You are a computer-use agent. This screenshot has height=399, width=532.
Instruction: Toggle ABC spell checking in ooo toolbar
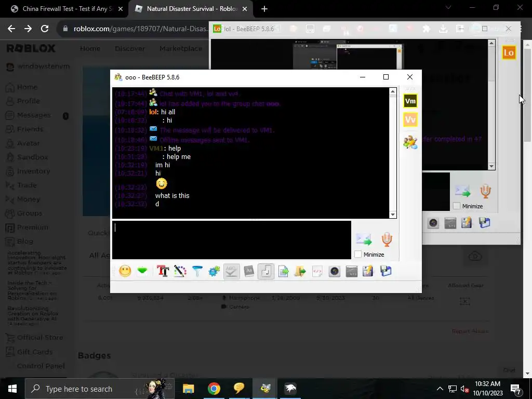click(x=231, y=271)
